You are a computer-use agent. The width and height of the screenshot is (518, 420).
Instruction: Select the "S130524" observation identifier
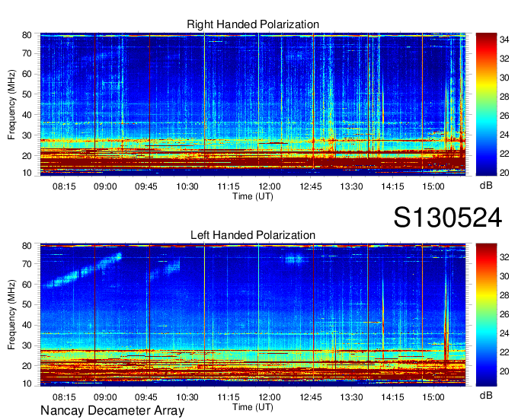(x=448, y=218)
